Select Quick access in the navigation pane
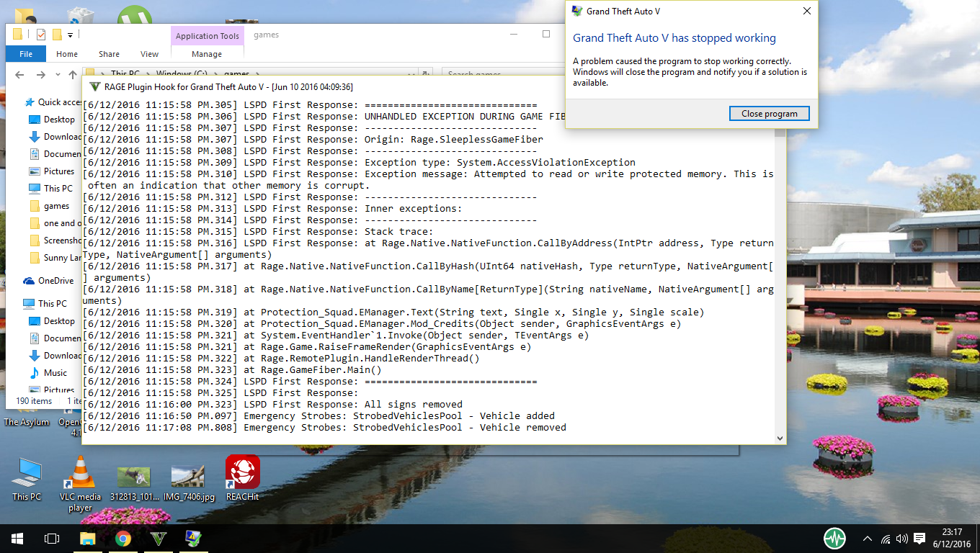This screenshot has height=553, width=980. (x=53, y=102)
